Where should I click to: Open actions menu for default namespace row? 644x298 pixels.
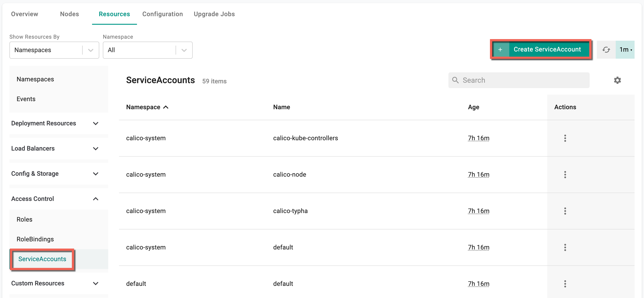point(565,284)
